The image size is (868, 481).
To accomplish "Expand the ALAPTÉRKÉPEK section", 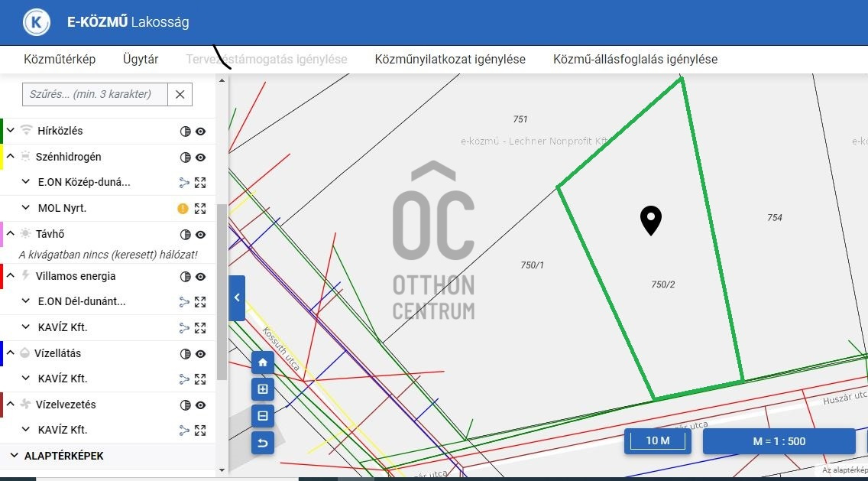I will 14,456.
